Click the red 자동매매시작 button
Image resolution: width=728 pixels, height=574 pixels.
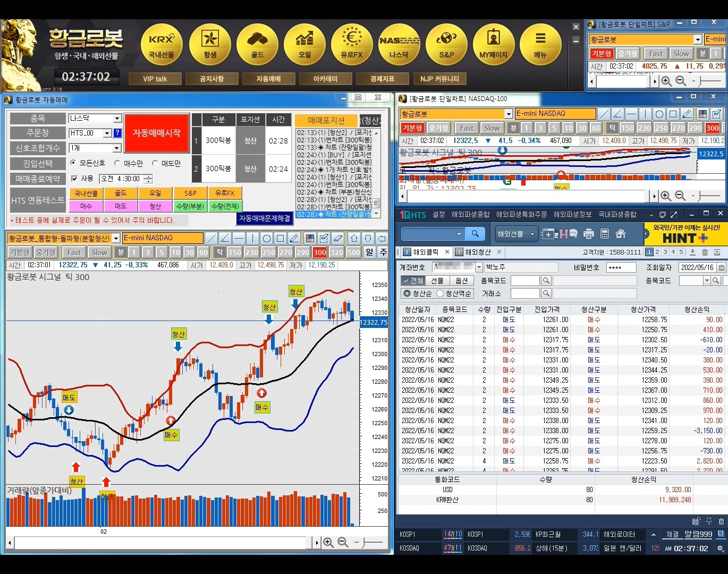(x=157, y=133)
